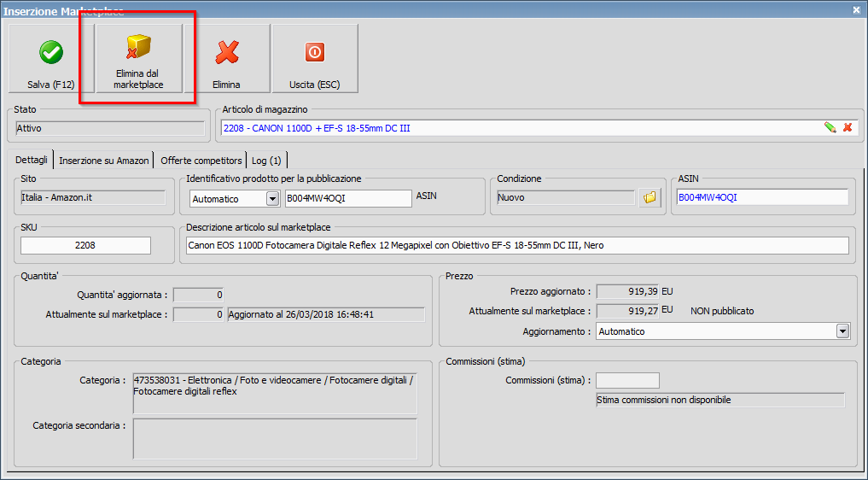Screen dimensions: 868x480
Task: Click the ASIN label beside identifier field
Action: (x=426, y=196)
